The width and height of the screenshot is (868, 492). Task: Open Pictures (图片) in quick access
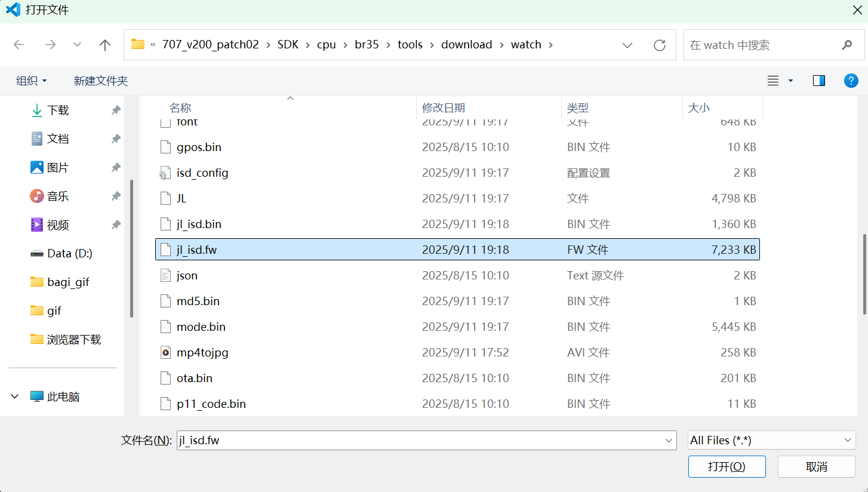coord(58,168)
